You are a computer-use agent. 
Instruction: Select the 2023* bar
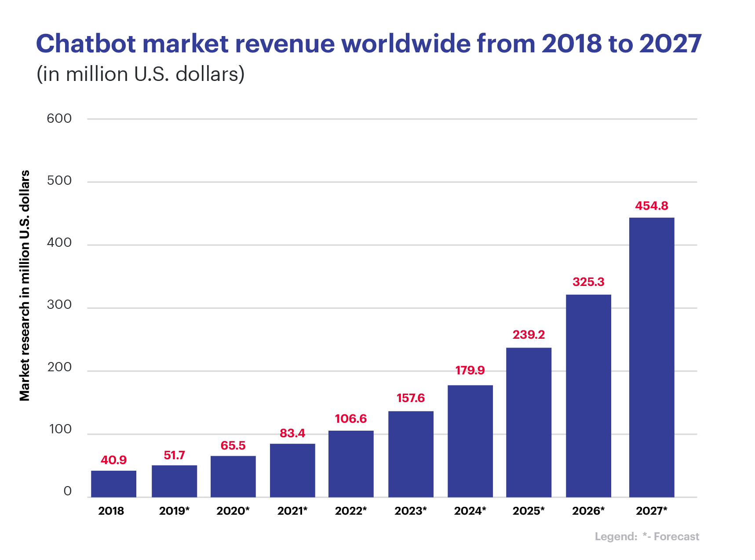[411, 454]
